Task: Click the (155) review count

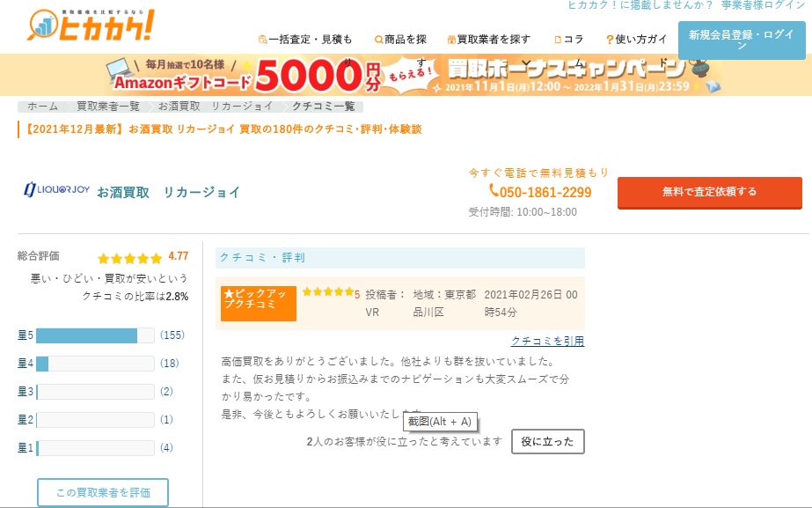Action: coord(172,335)
